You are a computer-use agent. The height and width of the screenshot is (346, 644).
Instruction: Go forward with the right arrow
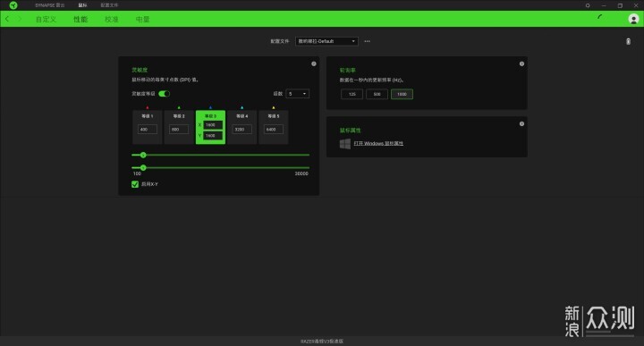pyautogui.click(x=20, y=19)
